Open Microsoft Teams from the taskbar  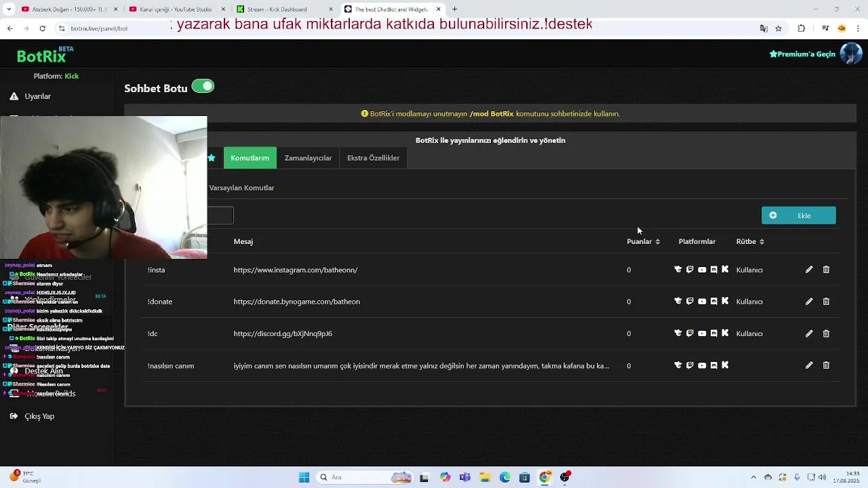pyautogui.click(x=465, y=477)
